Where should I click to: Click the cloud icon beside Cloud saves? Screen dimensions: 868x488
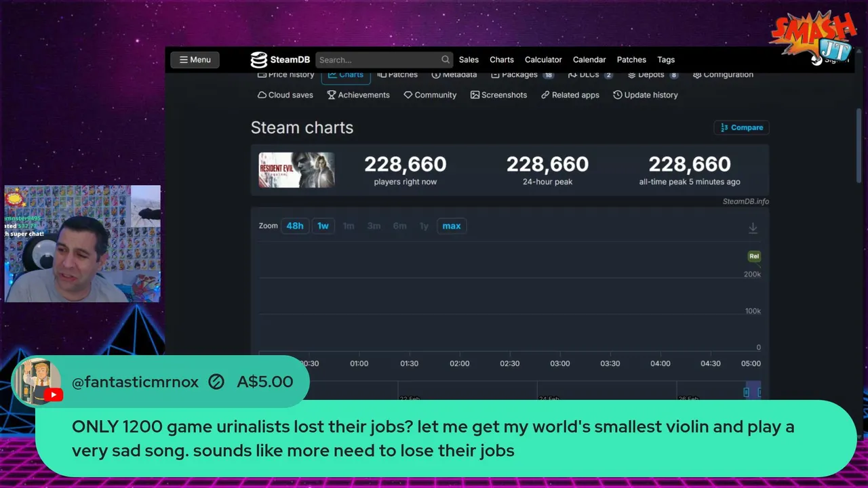click(262, 95)
